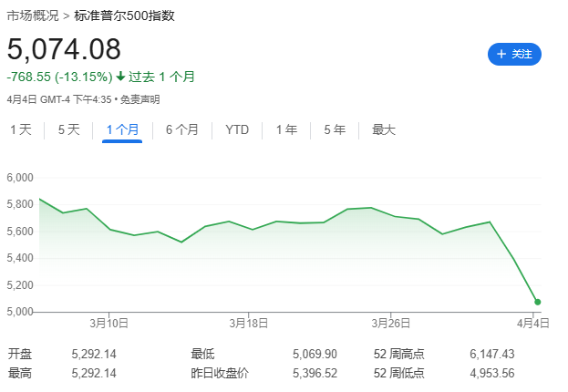Screen dimensions: 568x392
Task: Select the 1 天 time range tab
Action: [x=21, y=129]
